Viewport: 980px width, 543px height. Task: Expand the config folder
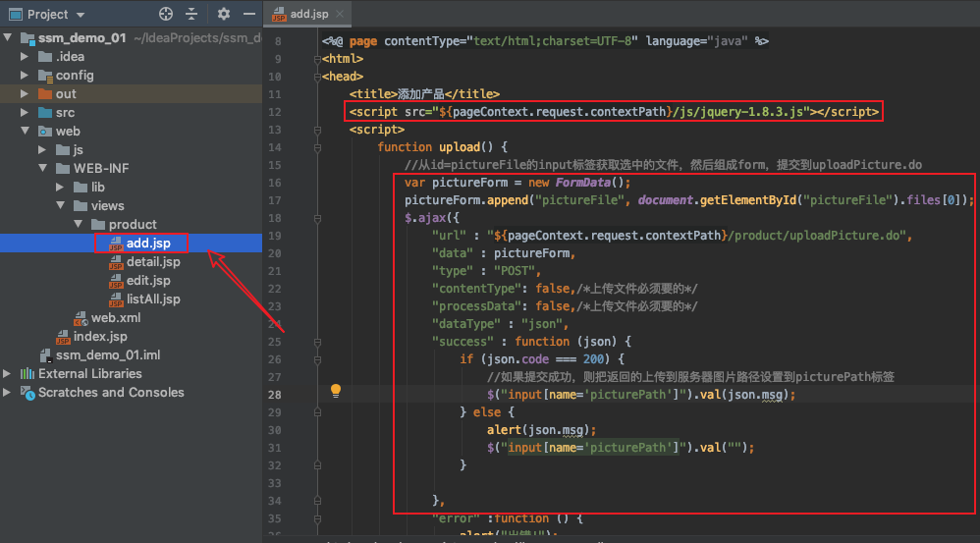point(25,75)
